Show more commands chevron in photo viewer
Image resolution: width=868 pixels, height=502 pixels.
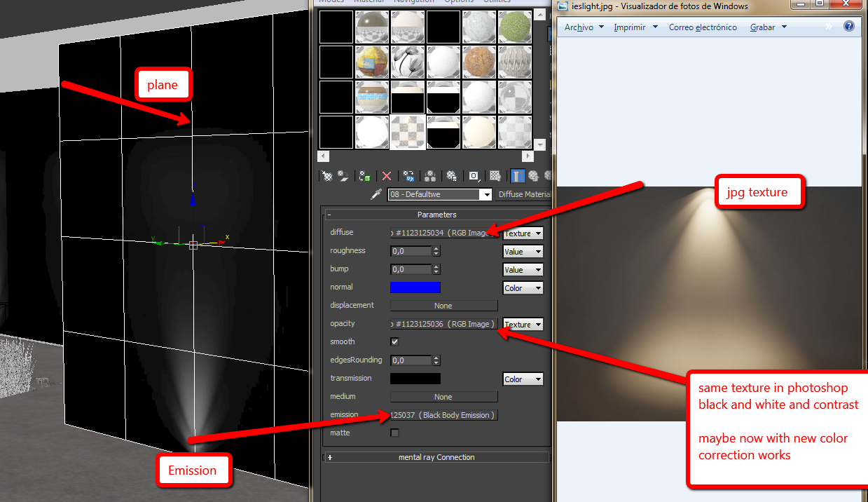click(829, 27)
